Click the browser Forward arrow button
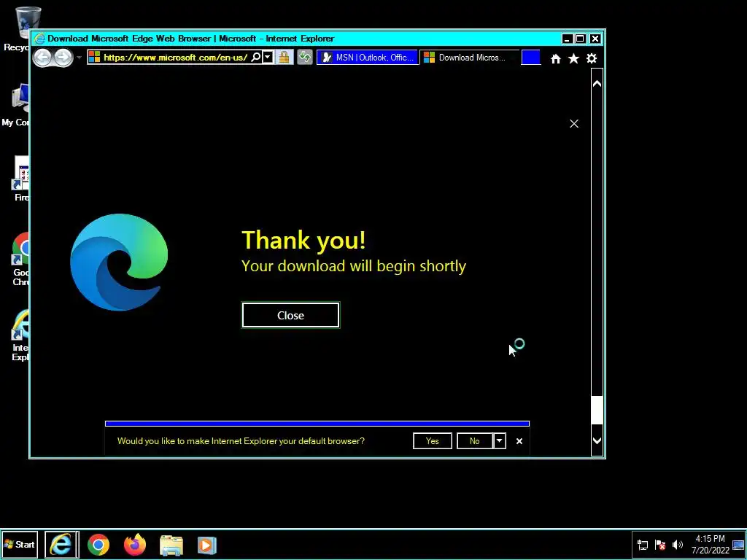The width and height of the screenshot is (747, 560). (63, 58)
